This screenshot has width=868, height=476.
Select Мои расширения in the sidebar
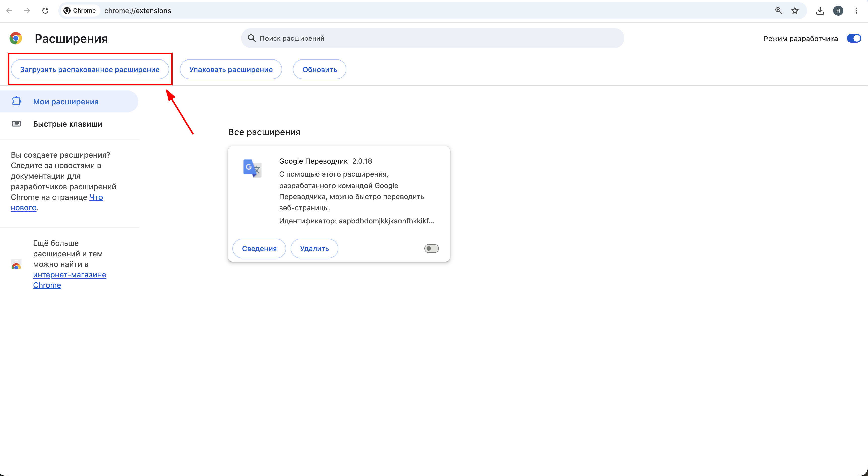pyautogui.click(x=69, y=101)
